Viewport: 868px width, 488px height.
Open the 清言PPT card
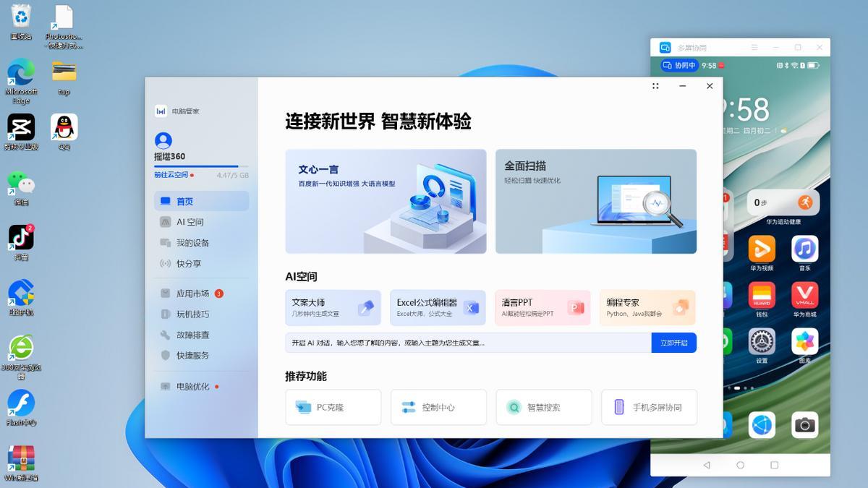[542, 307]
